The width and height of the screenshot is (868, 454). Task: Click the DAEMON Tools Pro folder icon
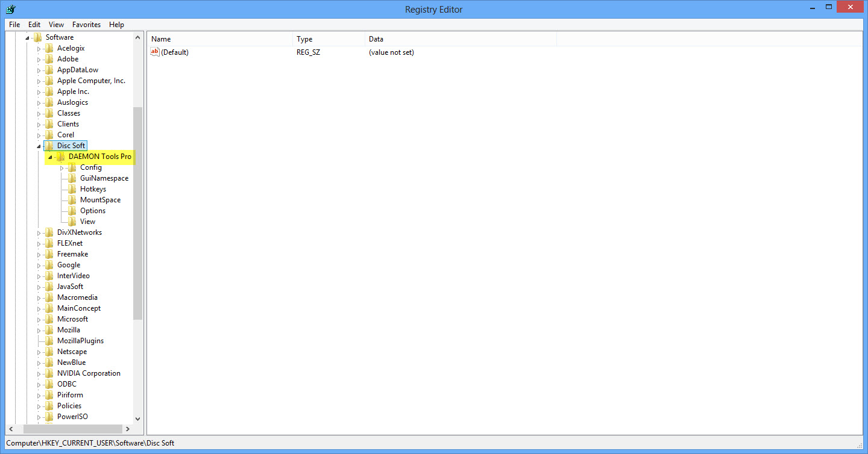click(60, 157)
